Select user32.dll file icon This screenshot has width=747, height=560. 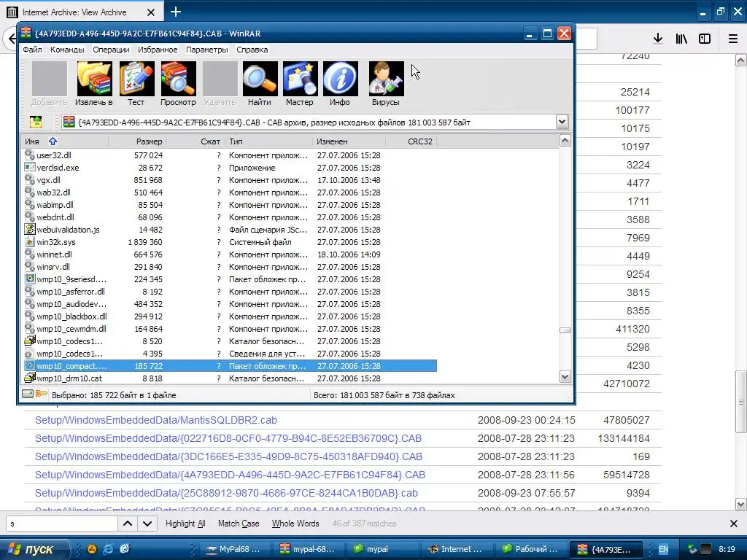click(29, 155)
